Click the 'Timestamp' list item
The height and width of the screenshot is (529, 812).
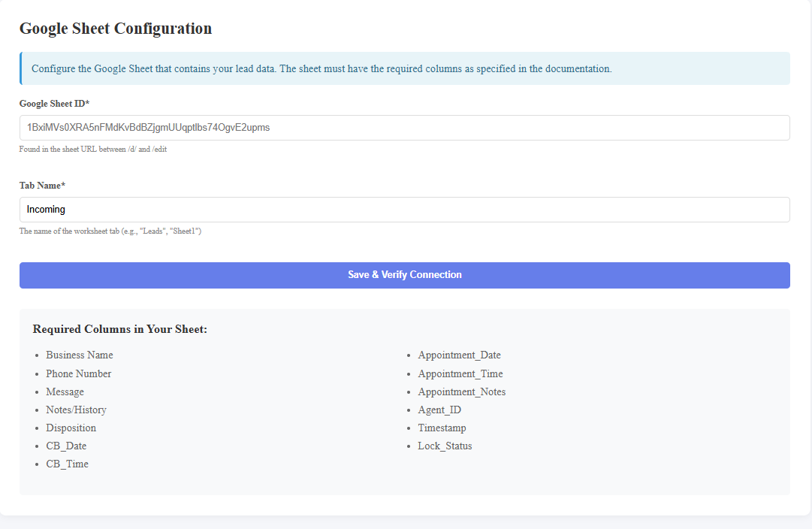coord(442,428)
